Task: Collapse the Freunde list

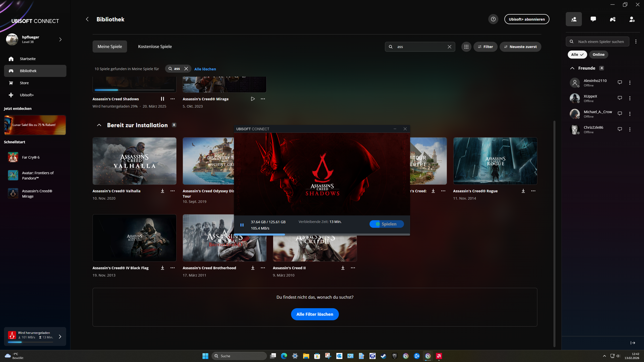Action: 572,68
